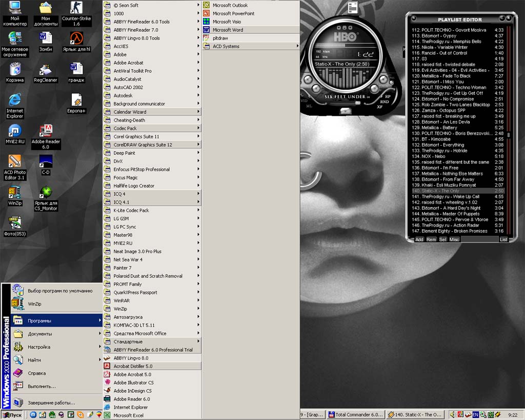Click the Playlist Editor vertical scrollbar
The height and width of the screenshot is (420, 525).
[509, 131]
